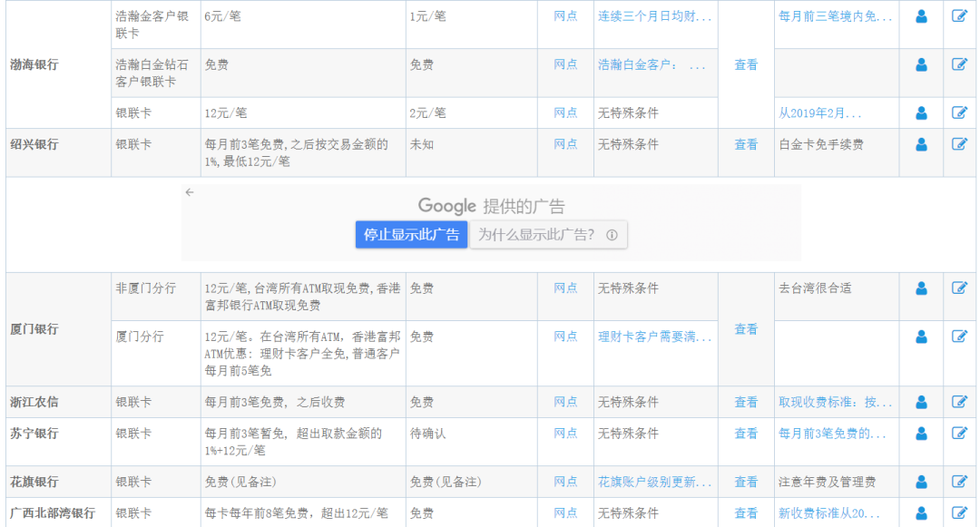Open 查看 link for 浙江农信
The width and height of the screenshot is (980, 527).
click(x=746, y=403)
